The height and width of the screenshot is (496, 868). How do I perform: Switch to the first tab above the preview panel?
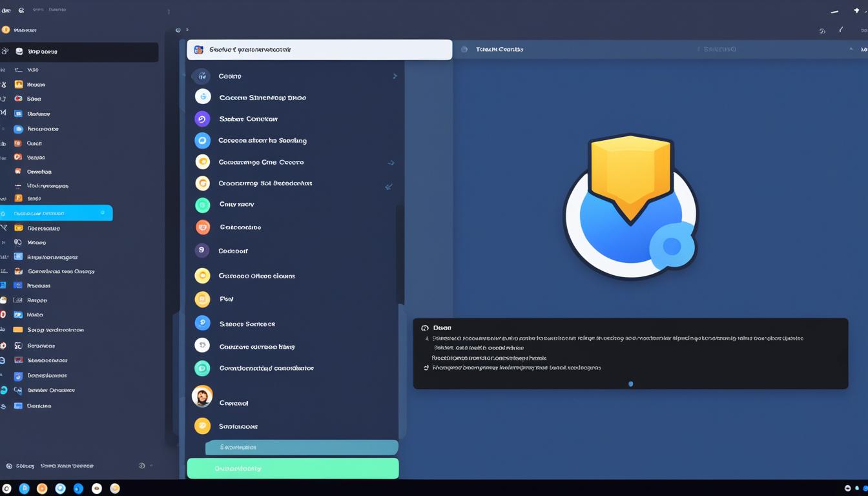(499, 49)
